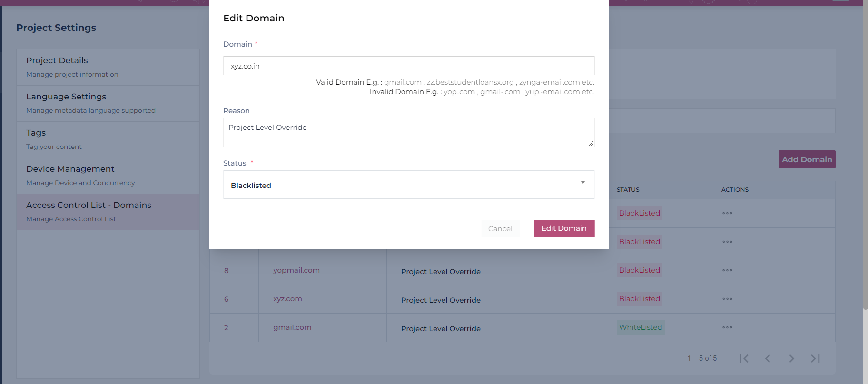Image resolution: width=868 pixels, height=384 pixels.
Task: Open the Status dropdown arrow
Action: click(582, 183)
